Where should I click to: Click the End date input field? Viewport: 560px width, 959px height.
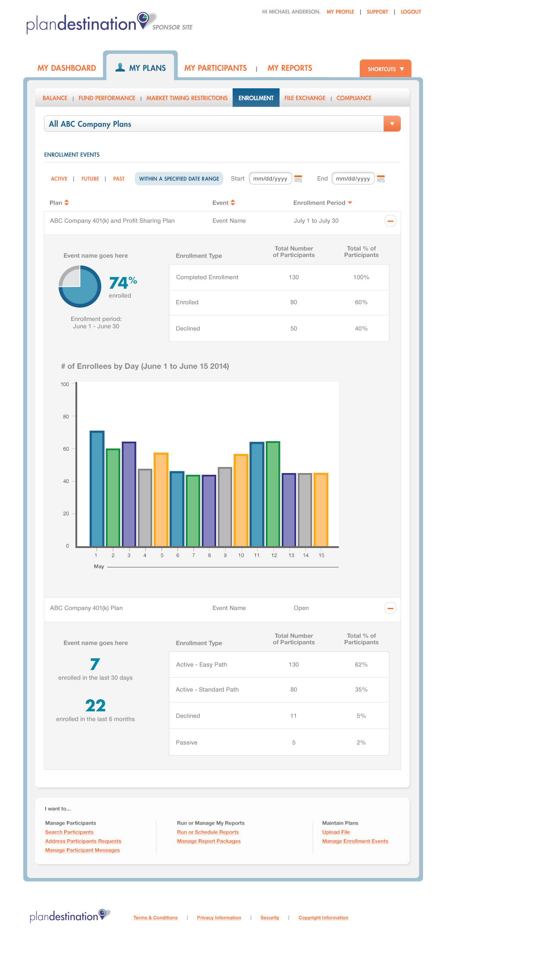(x=353, y=178)
